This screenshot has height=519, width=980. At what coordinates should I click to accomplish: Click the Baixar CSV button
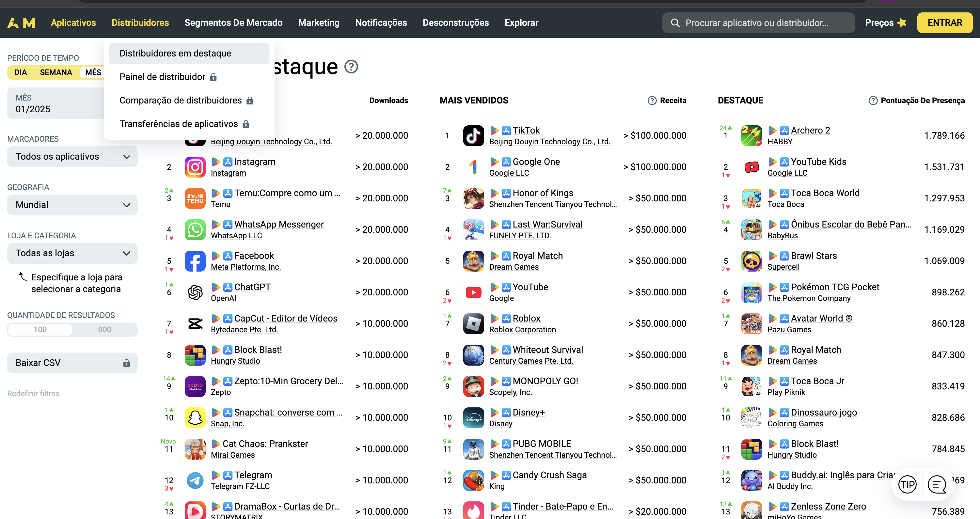(x=72, y=363)
